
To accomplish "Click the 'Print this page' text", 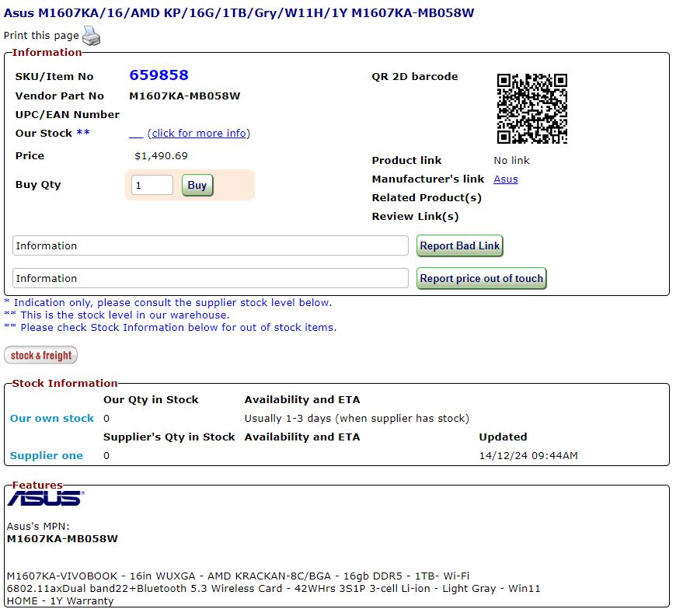I will pos(41,36).
